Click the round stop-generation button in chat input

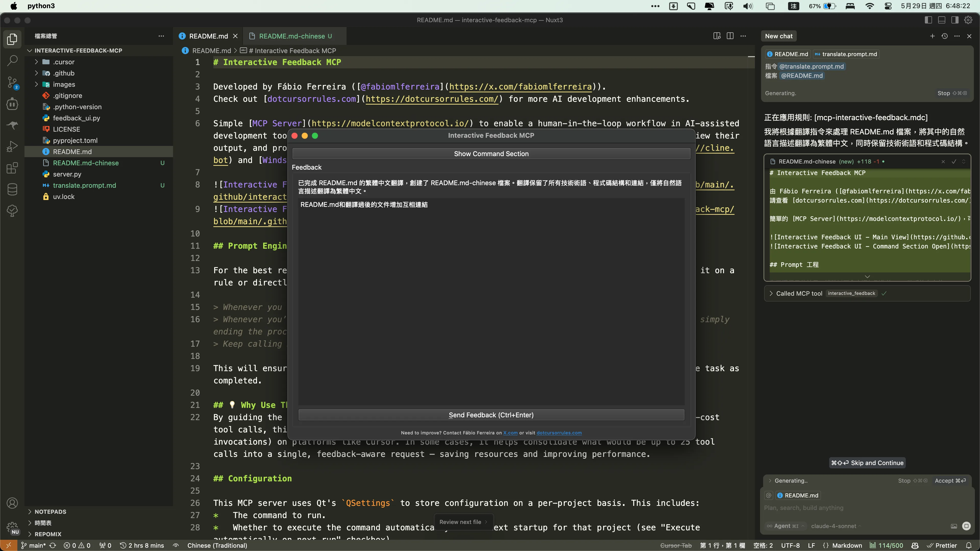pos(966,526)
